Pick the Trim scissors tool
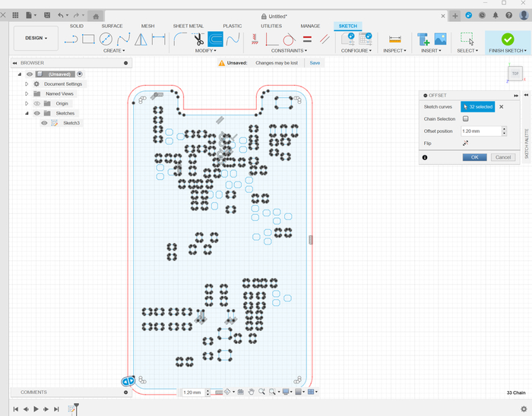This screenshot has height=416, width=532. pos(198,39)
